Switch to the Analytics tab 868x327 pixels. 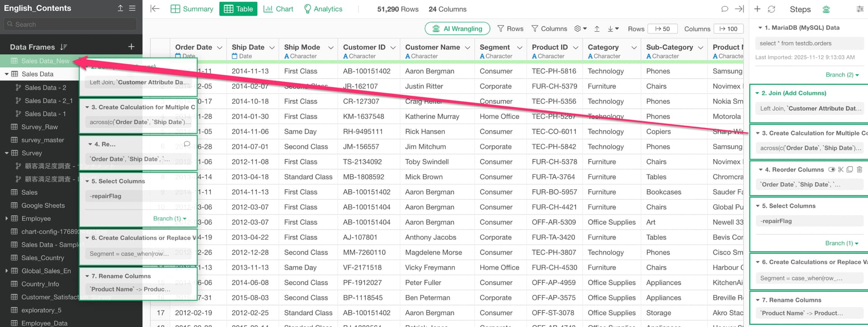323,9
